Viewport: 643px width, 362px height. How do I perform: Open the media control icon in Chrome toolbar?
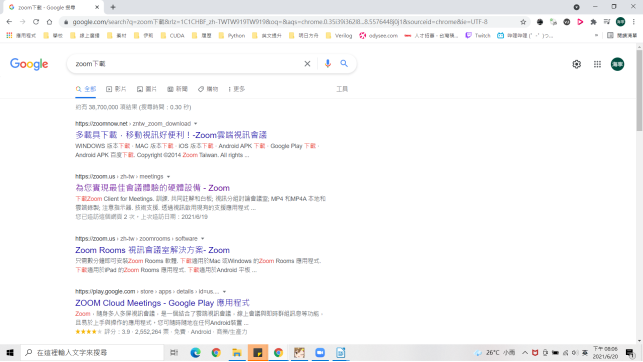607,22
